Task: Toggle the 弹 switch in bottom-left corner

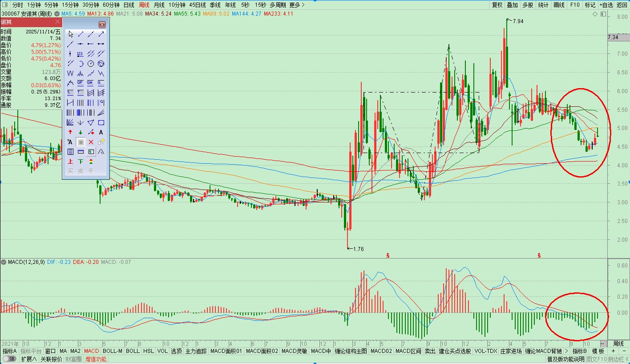Action: tap(9, 359)
